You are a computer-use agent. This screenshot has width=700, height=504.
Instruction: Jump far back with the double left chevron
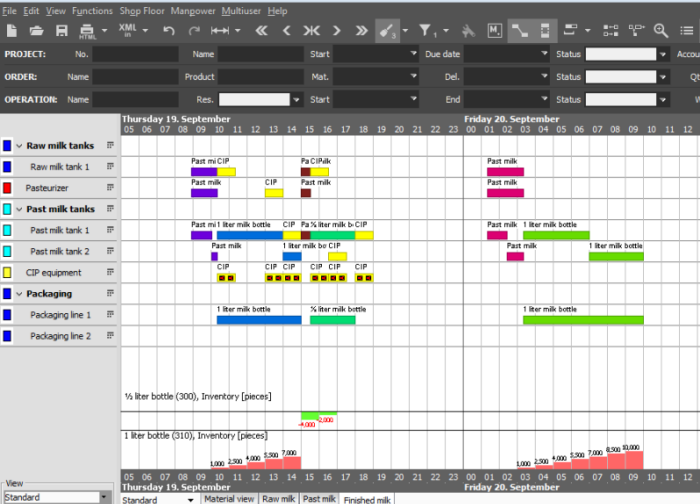point(261,31)
